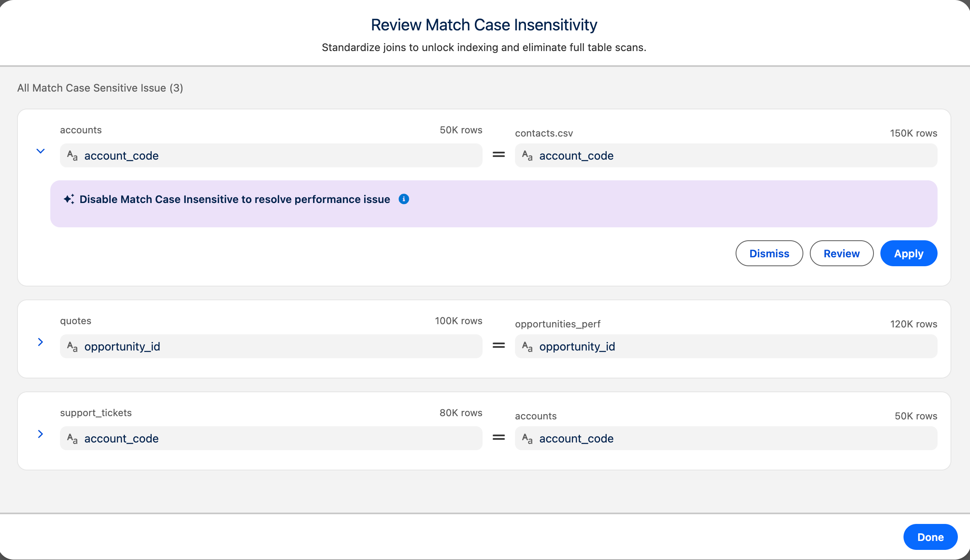Click the text-type icon in the accounts account_code field
The width and height of the screenshot is (970, 560).
click(72, 156)
